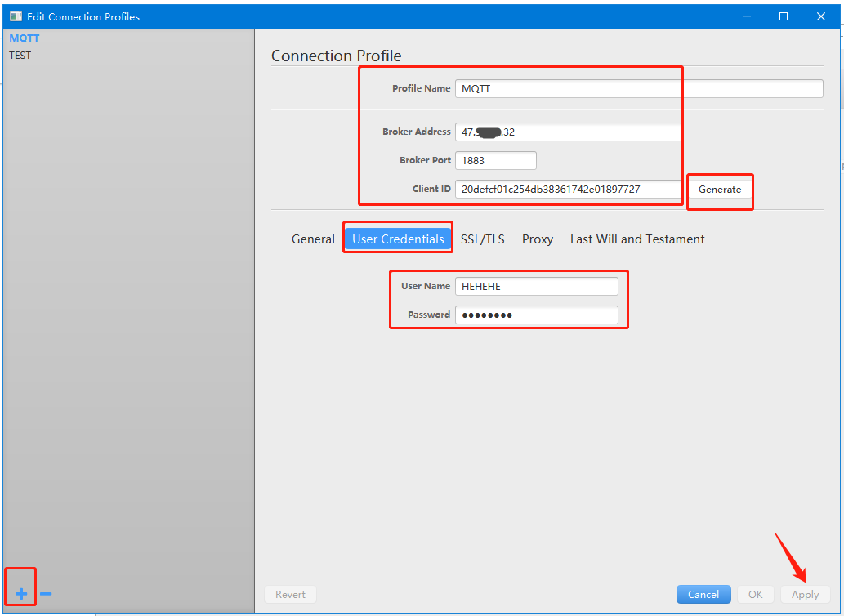The height and width of the screenshot is (616, 844).
Task: Click the Apply button
Action: click(x=805, y=595)
